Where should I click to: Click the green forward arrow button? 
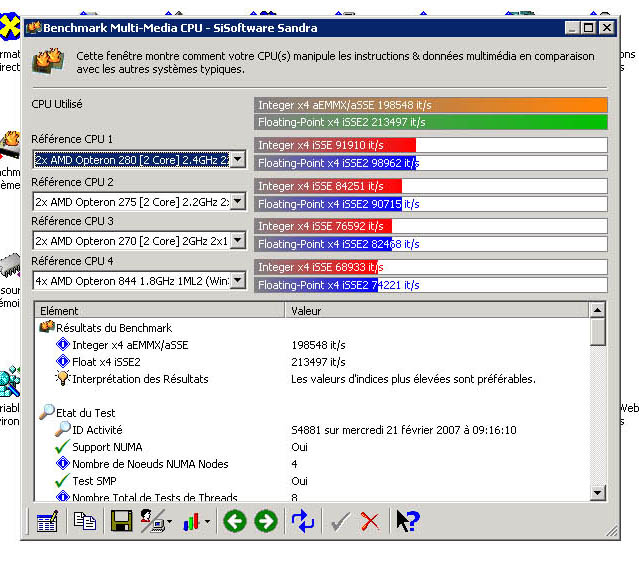tap(266, 521)
